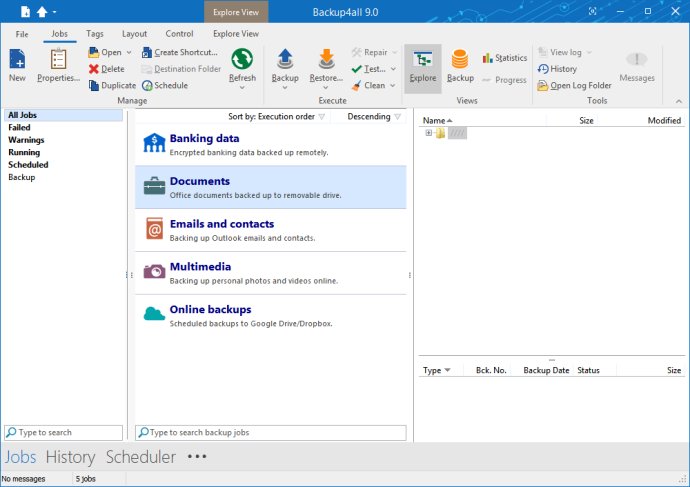Viewport: 690px width, 487px height.
Task: Open History in Tools group
Action: 557,69
